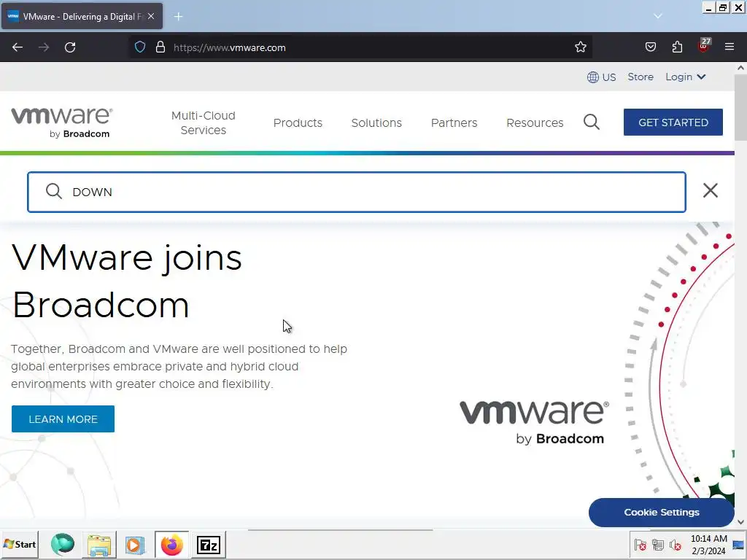Click the GET STARTED button

673,122
